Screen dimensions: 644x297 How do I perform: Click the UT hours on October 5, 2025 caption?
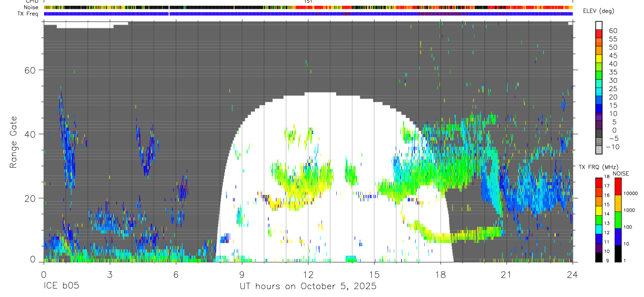point(308,287)
